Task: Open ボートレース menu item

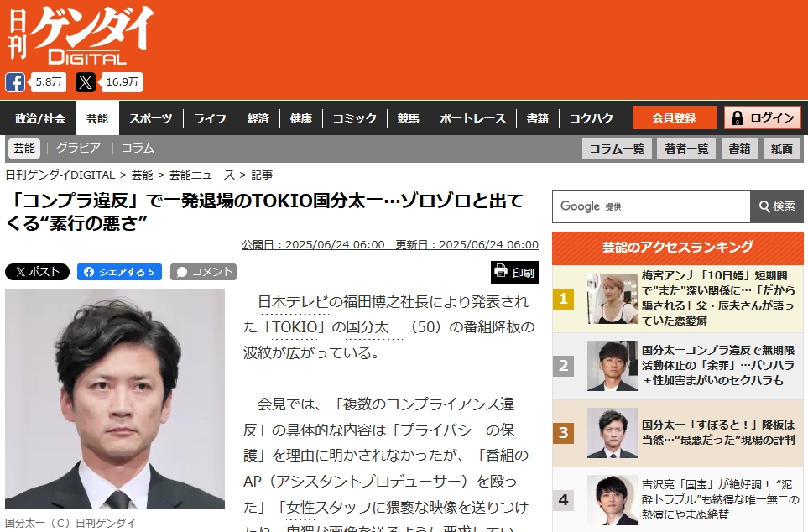Action: pos(473,118)
